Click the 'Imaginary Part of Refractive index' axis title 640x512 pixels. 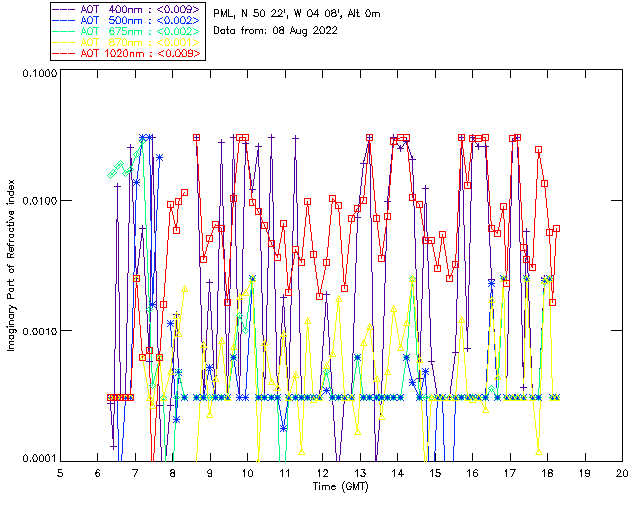point(11,265)
